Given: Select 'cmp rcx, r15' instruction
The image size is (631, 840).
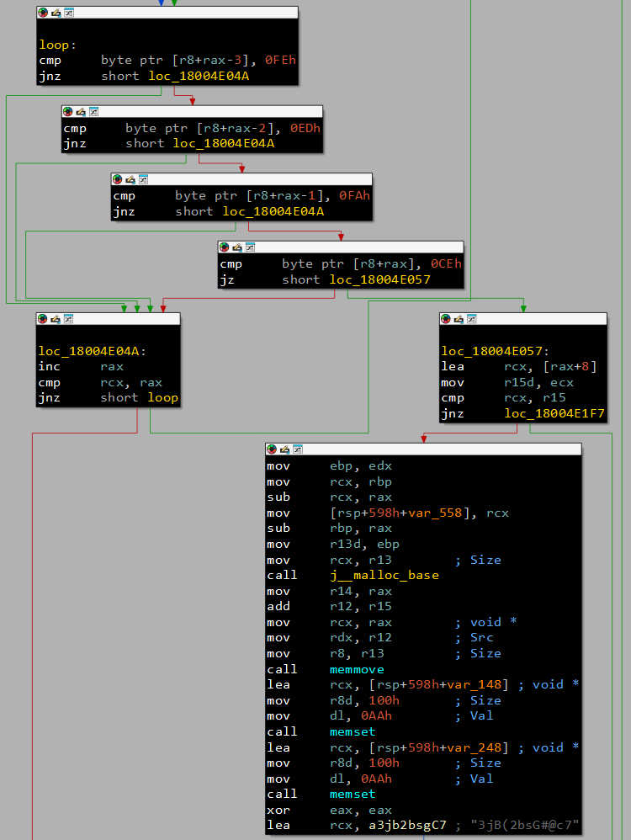Looking at the screenshot, I should 503,397.
